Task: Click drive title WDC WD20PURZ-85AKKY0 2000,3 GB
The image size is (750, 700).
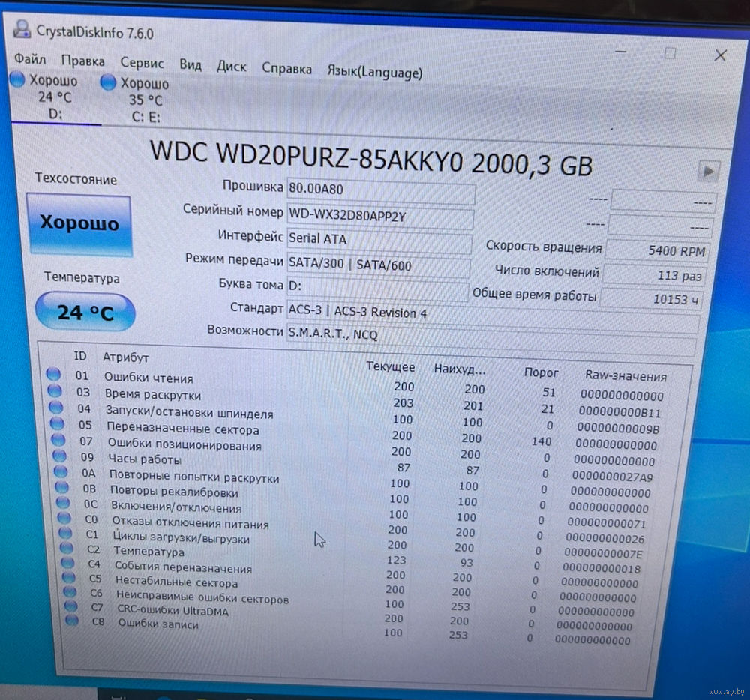Action: pos(371,159)
